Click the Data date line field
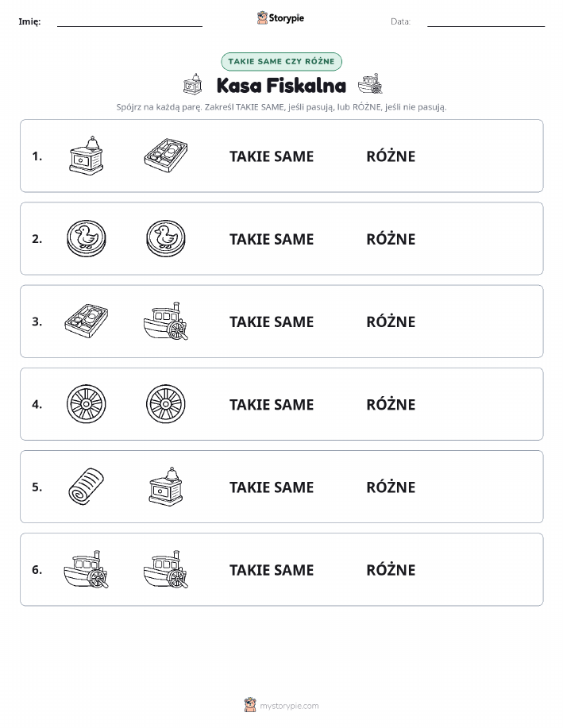The height and width of the screenshot is (728, 563). (486, 21)
